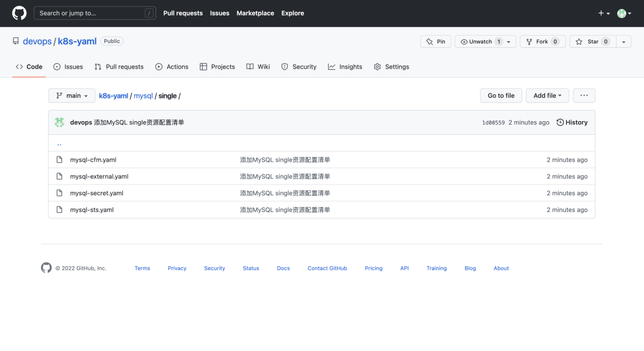The height and width of the screenshot is (351, 644).
Task: Click Go to file button
Action: pyautogui.click(x=501, y=96)
